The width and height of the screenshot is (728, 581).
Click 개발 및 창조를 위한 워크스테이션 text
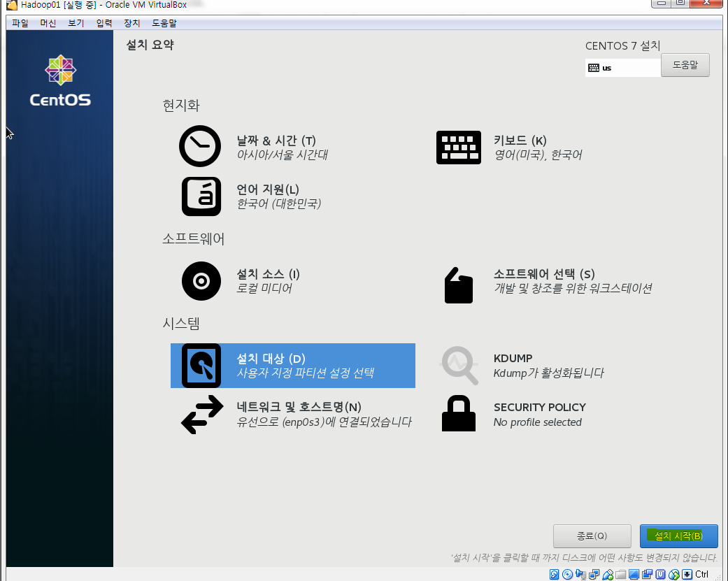pos(573,289)
